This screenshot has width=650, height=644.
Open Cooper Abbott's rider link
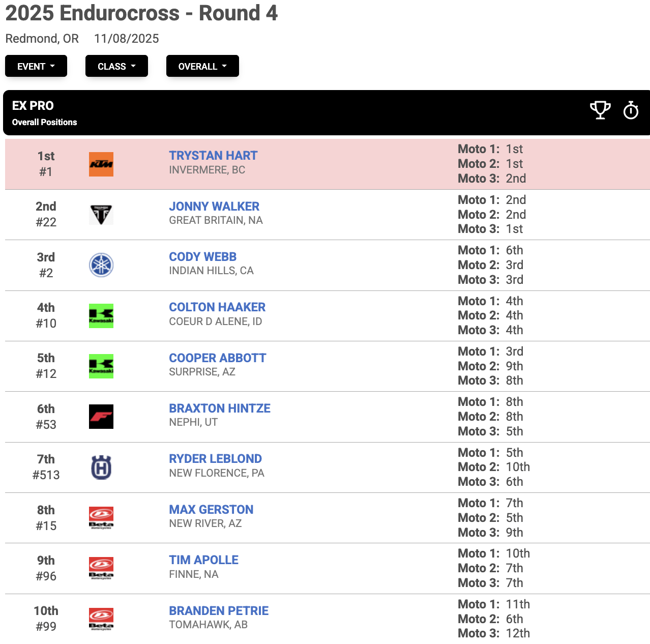click(x=217, y=358)
